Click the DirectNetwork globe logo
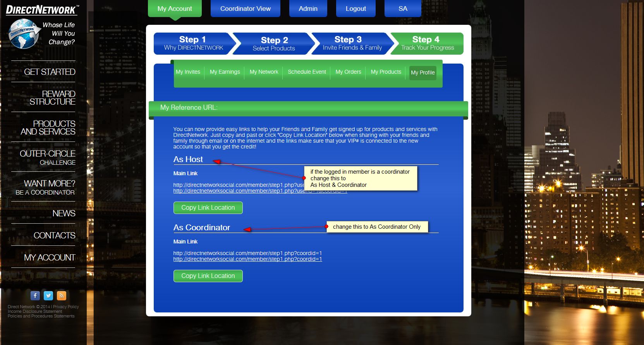 [x=24, y=34]
